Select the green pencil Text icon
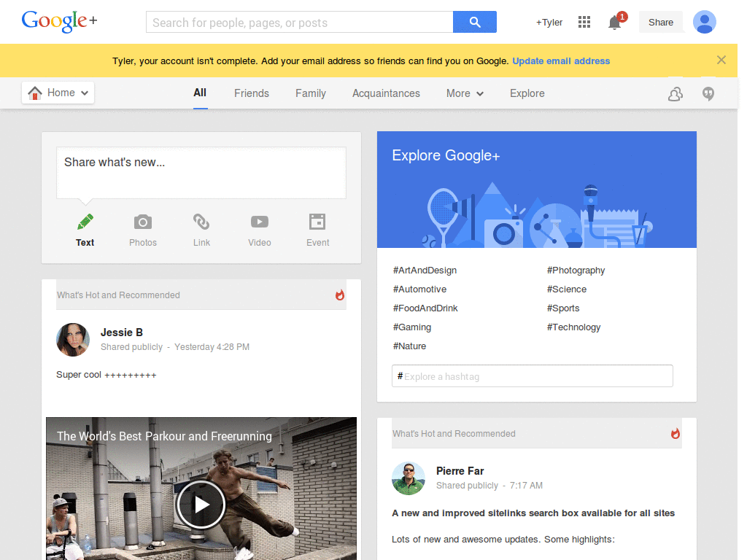This screenshot has height=560, width=747. click(x=85, y=222)
